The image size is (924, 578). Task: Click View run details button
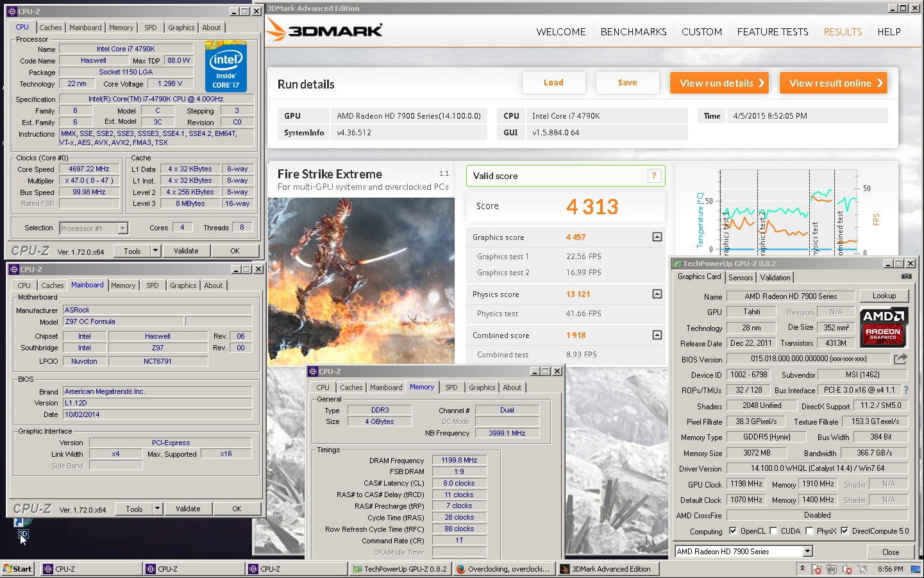(719, 83)
